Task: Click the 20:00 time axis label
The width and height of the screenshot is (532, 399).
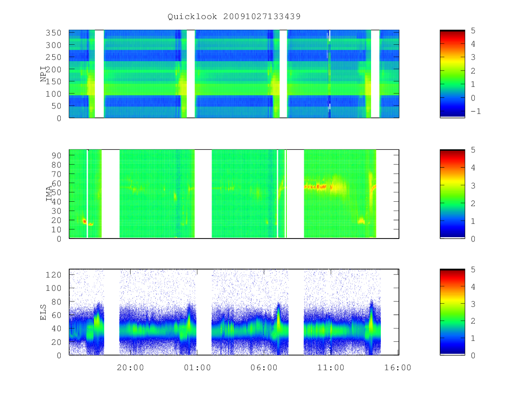Action: (x=130, y=368)
